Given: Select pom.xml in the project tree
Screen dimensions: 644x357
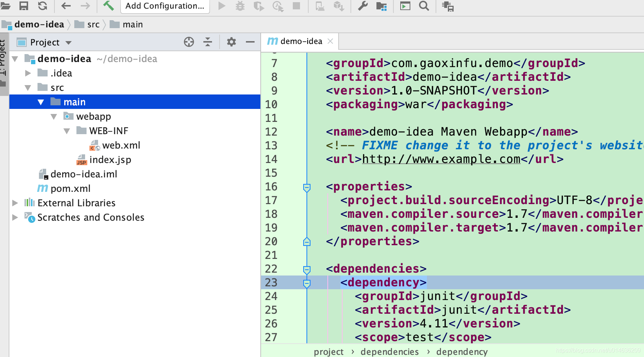Looking at the screenshot, I should 70,189.
